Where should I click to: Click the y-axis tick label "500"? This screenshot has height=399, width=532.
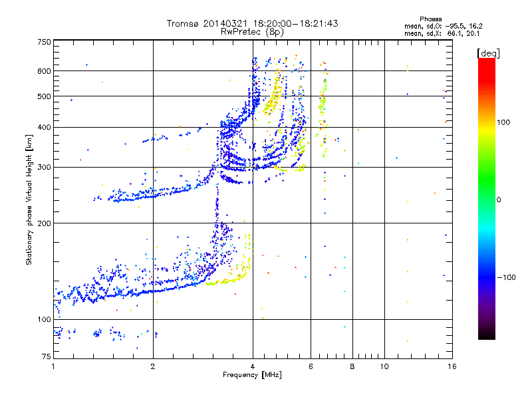[x=45, y=96]
